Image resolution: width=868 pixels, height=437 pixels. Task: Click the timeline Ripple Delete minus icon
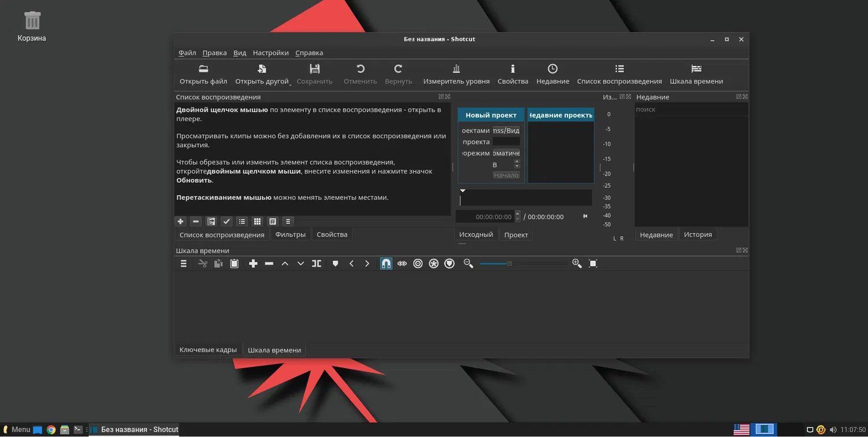click(269, 263)
